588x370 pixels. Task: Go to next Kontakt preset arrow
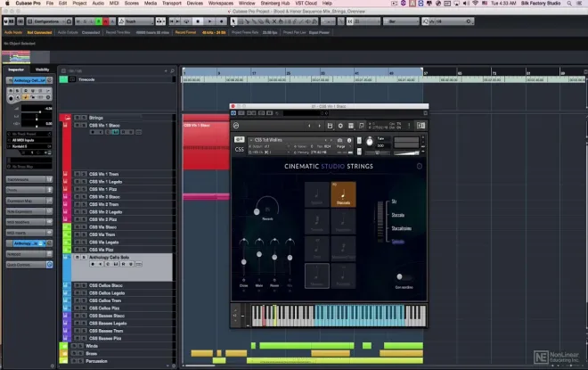(319, 126)
